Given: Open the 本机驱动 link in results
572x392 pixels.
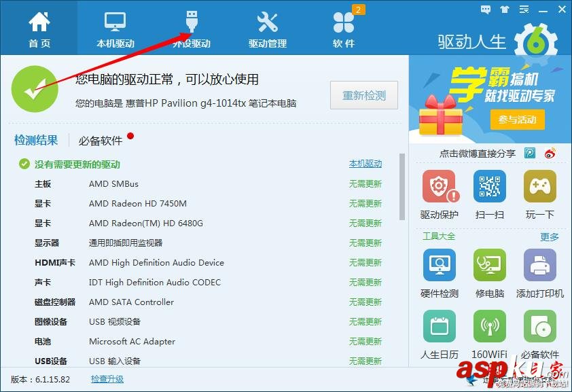Looking at the screenshot, I should click(x=365, y=164).
